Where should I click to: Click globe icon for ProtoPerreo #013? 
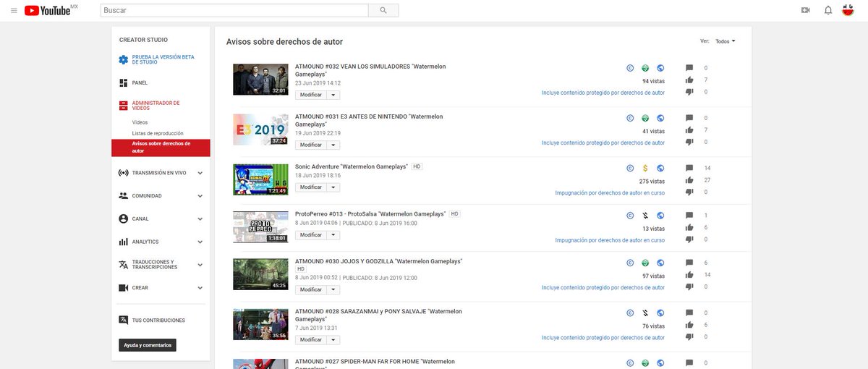pyautogui.click(x=660, y=216)
